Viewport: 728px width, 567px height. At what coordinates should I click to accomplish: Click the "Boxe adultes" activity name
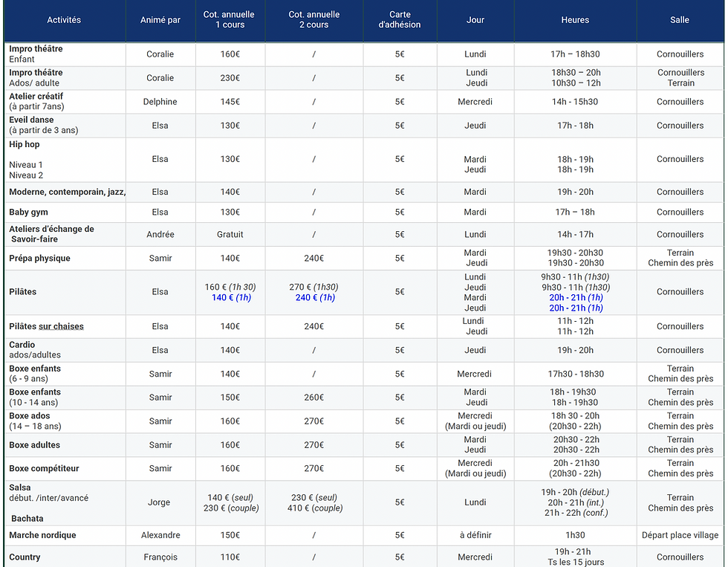coord(35,445)
